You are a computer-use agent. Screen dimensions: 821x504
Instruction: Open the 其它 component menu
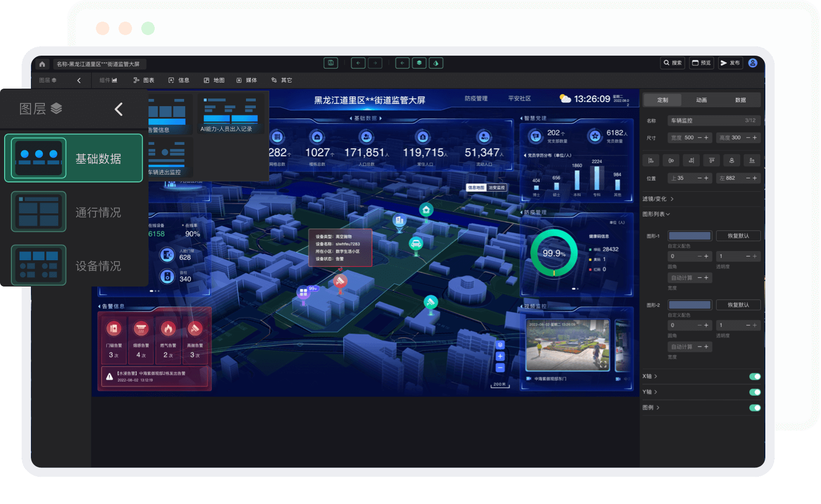click(282, 80)
